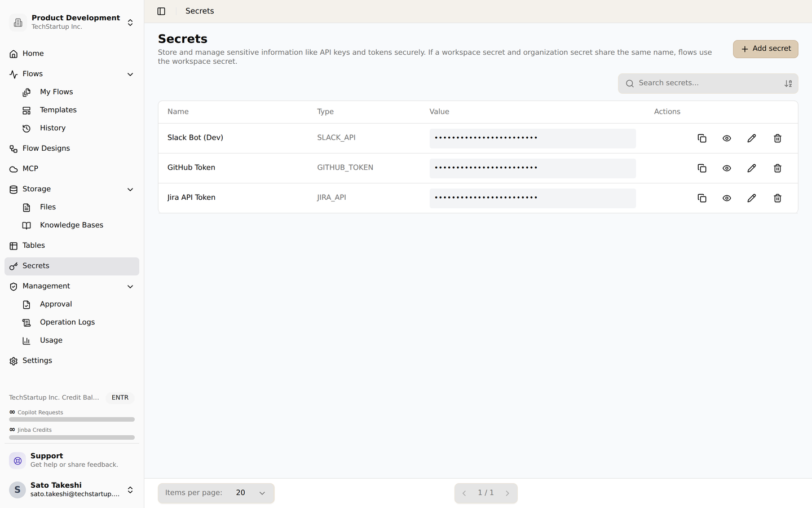Click the Jinba Credits usage bar
This screenshot has width=812, height=508.
tap(72, 437)
